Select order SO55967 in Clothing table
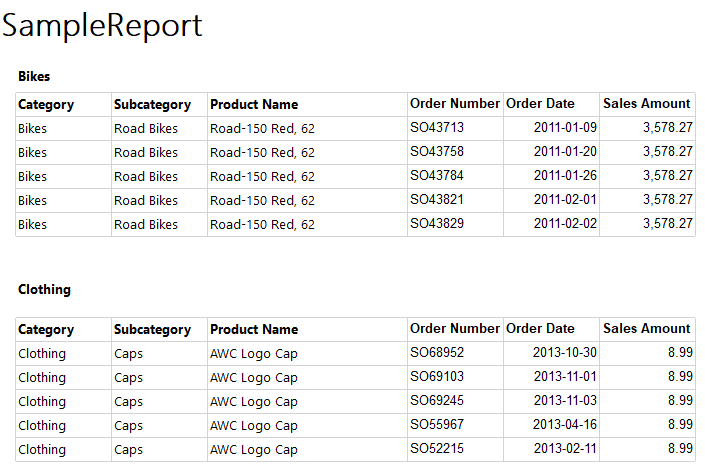This screenshot has height=469, width=705. (x=437, y=425)
